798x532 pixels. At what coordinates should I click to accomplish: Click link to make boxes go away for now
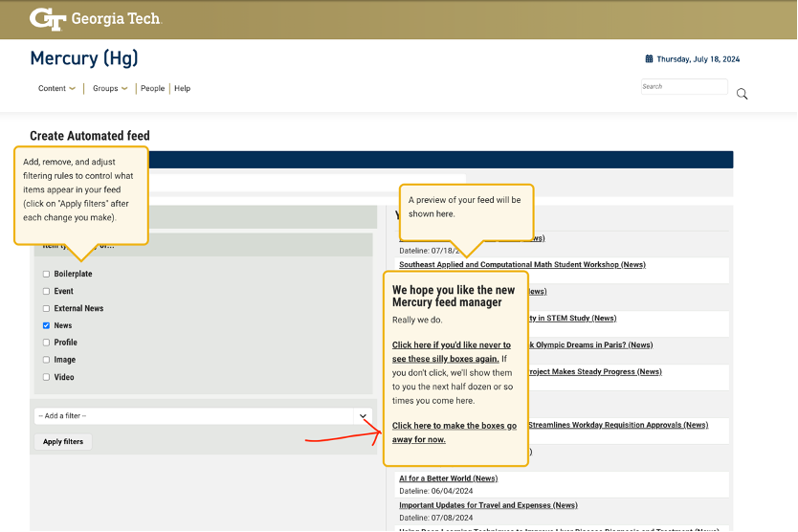tap(454, 432)
